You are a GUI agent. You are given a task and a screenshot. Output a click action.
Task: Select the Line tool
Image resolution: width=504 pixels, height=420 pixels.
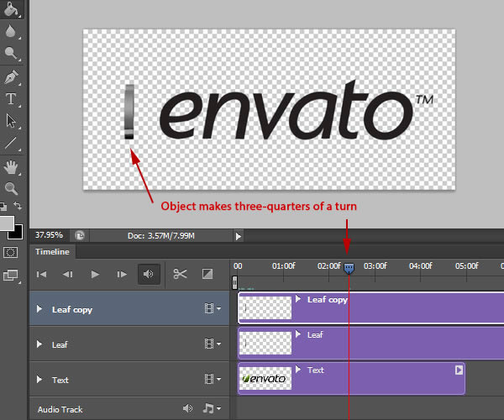(11, 143)
